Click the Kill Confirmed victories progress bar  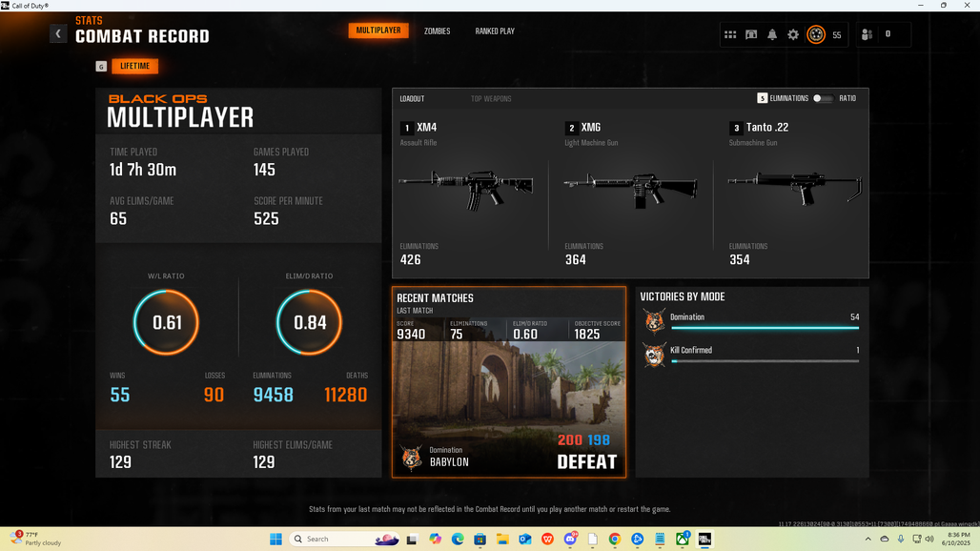click(765, 361)
